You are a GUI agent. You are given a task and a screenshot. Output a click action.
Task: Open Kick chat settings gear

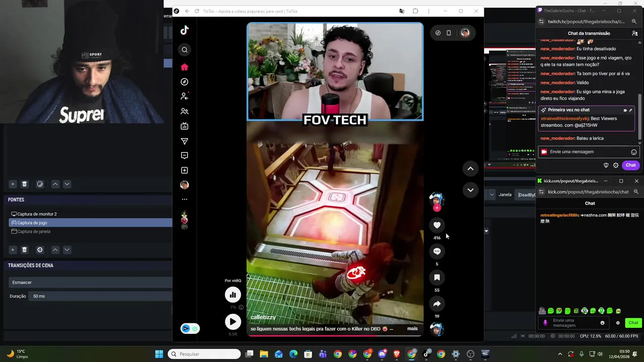tap(618, 323)
